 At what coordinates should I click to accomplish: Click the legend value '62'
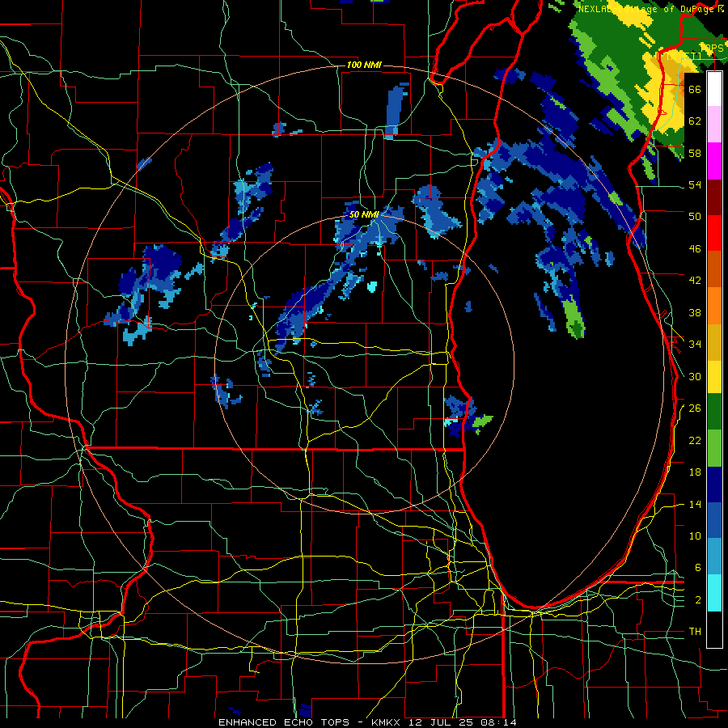695,121
